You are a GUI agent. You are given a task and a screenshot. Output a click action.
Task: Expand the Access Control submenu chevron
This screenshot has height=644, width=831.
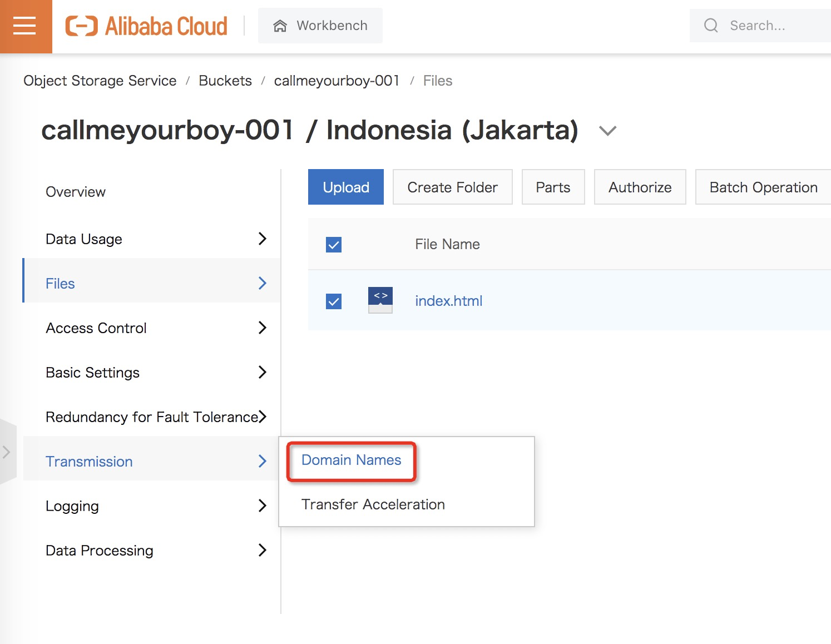click(x=263, y=328)
